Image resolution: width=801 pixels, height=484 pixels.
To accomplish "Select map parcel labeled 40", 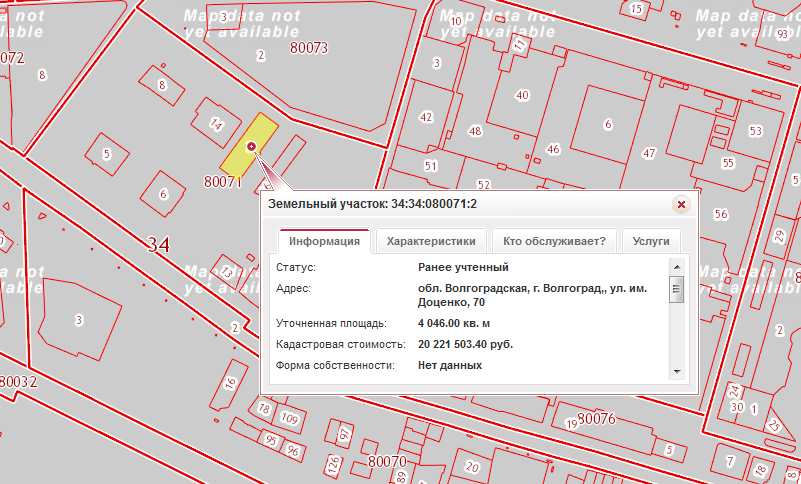I will point(522,95).
